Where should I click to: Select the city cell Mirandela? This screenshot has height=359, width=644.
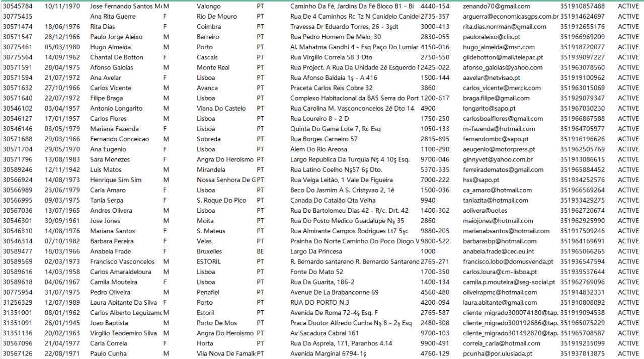(x=211, y=170)
